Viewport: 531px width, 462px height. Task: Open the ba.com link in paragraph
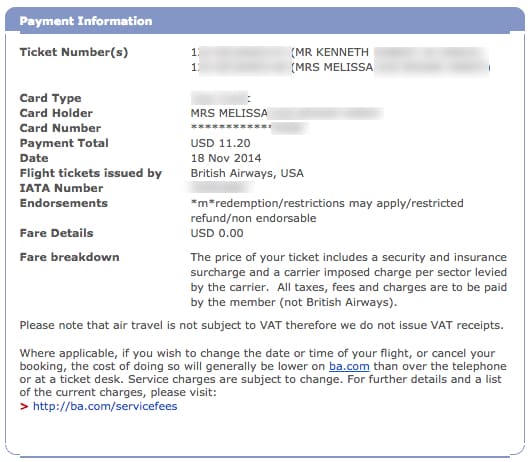click(349, 366)
